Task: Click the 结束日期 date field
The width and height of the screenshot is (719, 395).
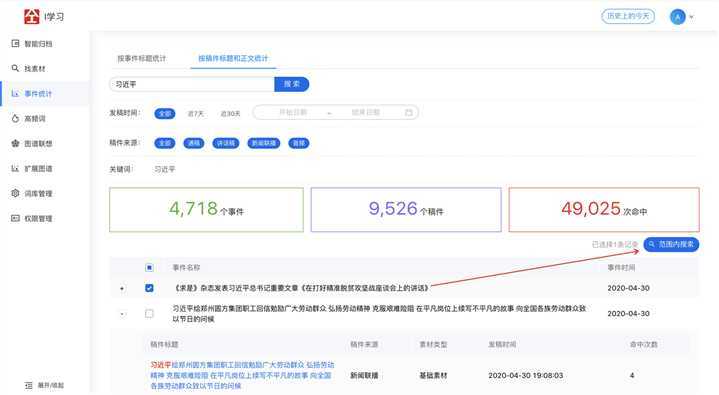Action: click(x=365, y=112)
